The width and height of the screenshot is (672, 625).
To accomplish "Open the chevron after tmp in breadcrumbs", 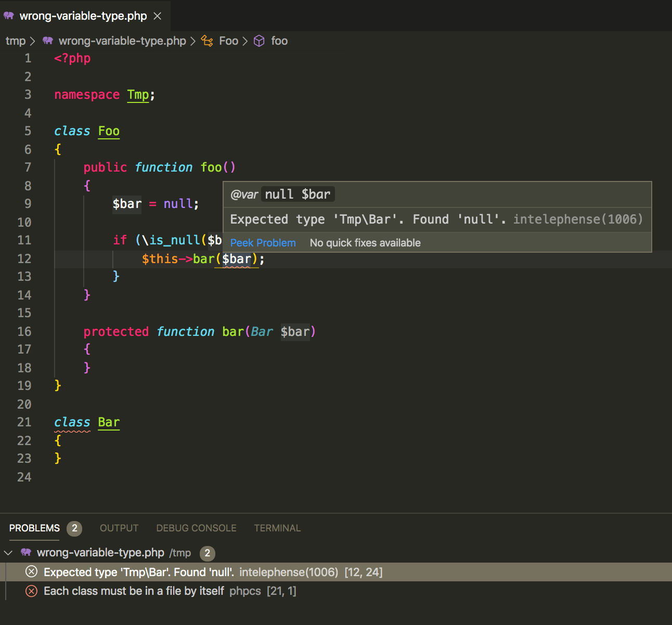I will pyautogui.click(x=33, y=41).
